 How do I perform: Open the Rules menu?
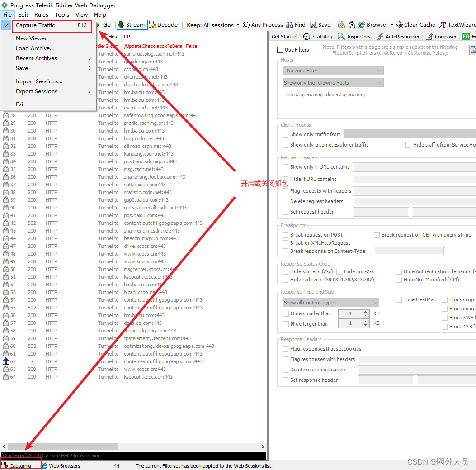coord(41,14)
